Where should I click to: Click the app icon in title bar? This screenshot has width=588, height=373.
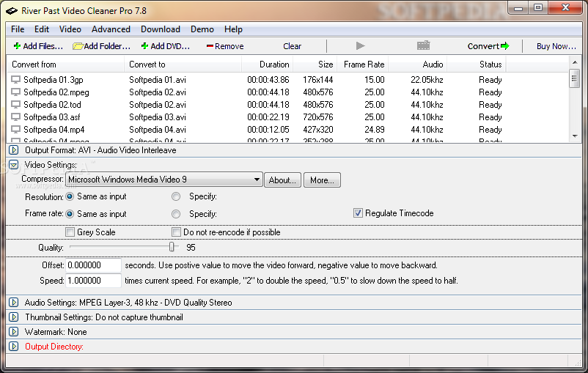(x=12, y=11)
